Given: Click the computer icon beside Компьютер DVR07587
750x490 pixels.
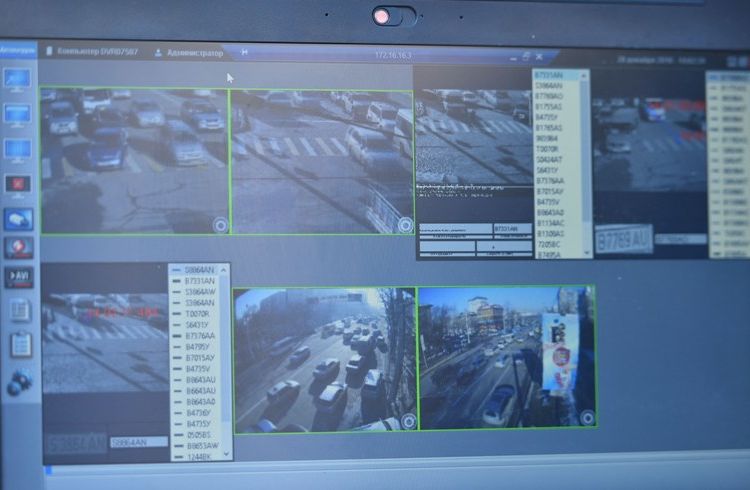Looking at the screenshot, I should [49, 51].
